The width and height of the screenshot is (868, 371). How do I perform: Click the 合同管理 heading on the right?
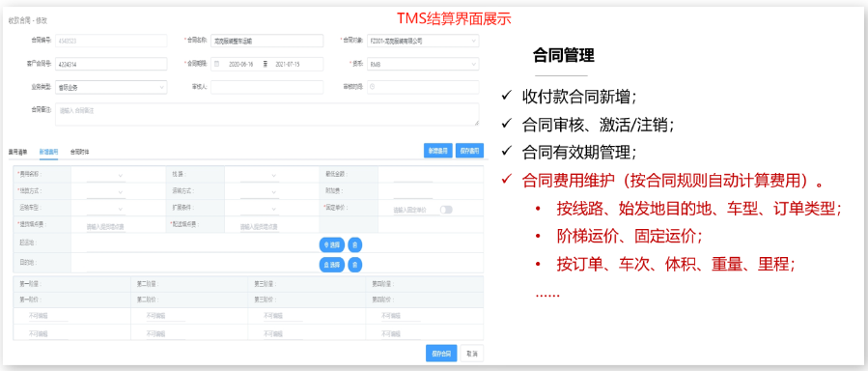click(564, 55)
